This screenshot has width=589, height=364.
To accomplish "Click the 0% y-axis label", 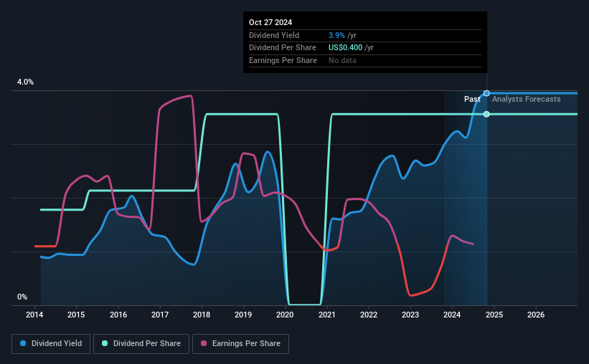I will click(22, 297).
